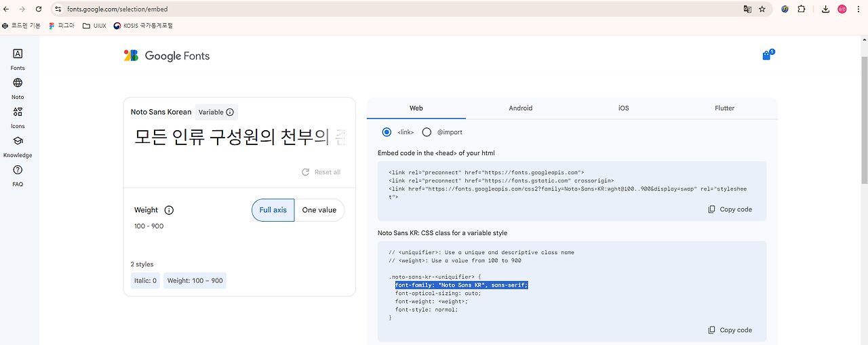Viewport: 868px width, 345px height.
Task: Switch to the Web tab
Action: (416, 108)
